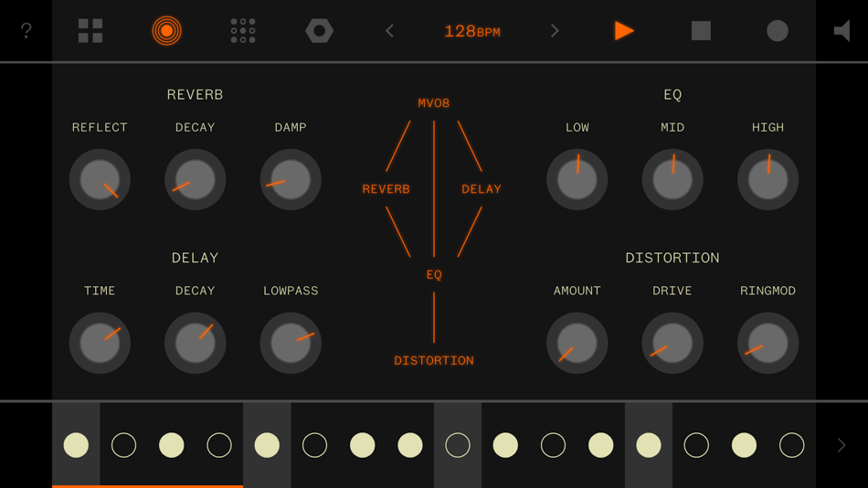Viewport: 868px width, 488px height.
Task: Click the orange DISTORTION routing node
Action: click(433, 361)
